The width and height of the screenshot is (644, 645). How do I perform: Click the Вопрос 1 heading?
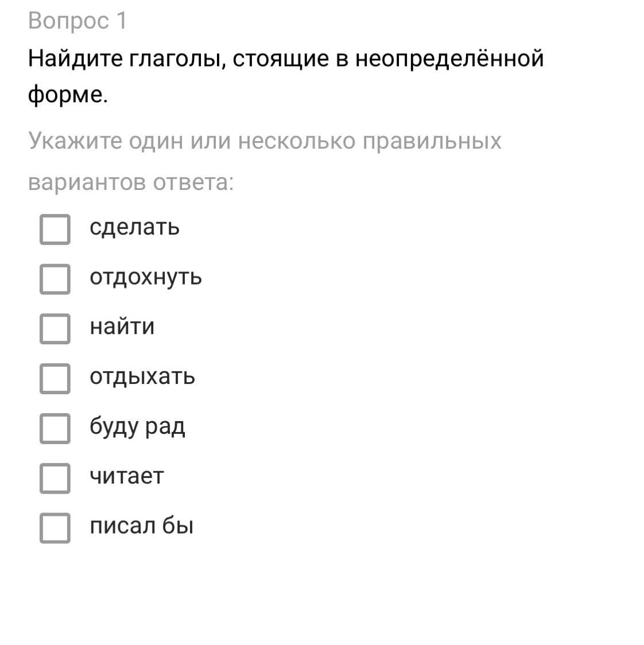(77, 21)
